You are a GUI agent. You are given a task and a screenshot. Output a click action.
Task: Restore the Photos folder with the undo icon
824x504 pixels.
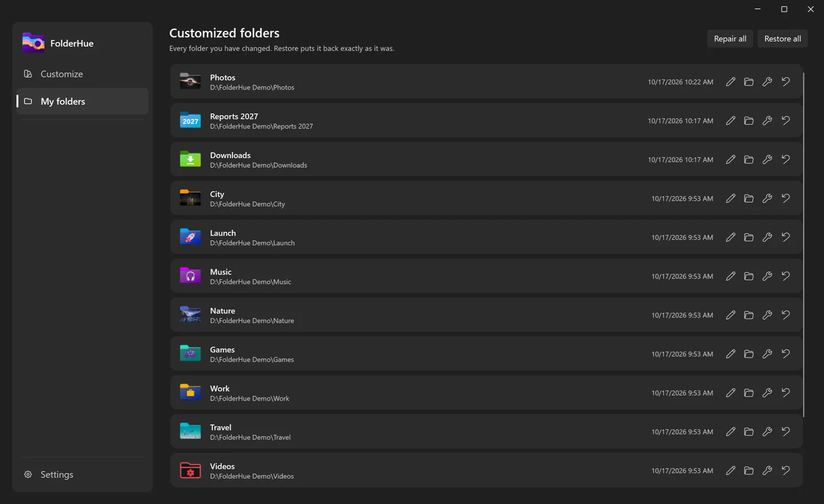pos(786,82)
